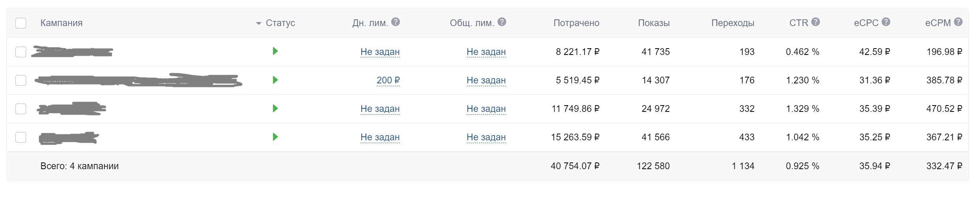Viewport: 980px width, 200px height.
Task: Click the Кампания column header
Action: point(61,23)
